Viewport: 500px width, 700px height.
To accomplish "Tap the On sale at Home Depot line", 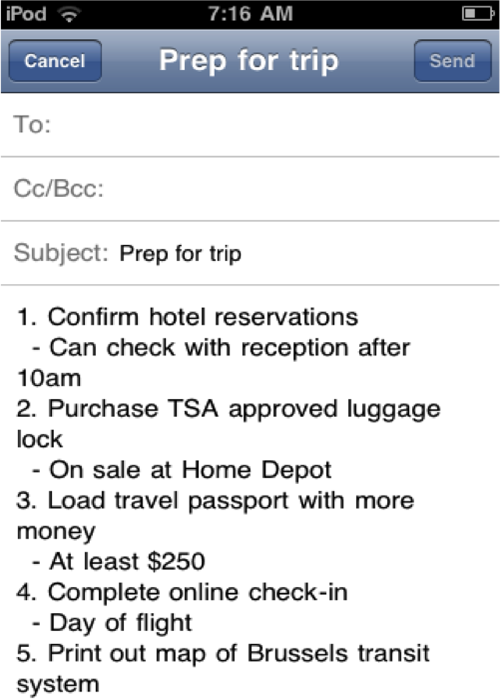I will [182, 470].
